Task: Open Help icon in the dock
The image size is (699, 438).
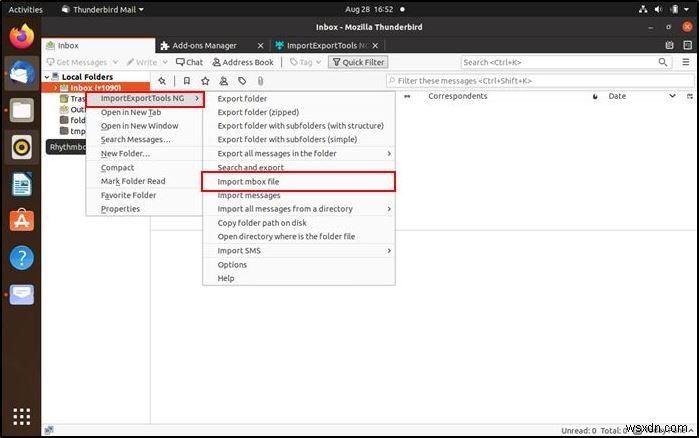Action: (21, 258)
